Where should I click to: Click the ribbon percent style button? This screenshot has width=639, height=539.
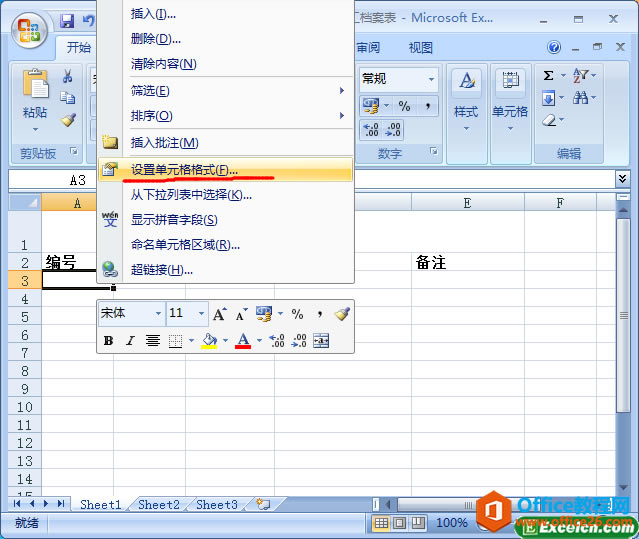click(x=404, y=106)
